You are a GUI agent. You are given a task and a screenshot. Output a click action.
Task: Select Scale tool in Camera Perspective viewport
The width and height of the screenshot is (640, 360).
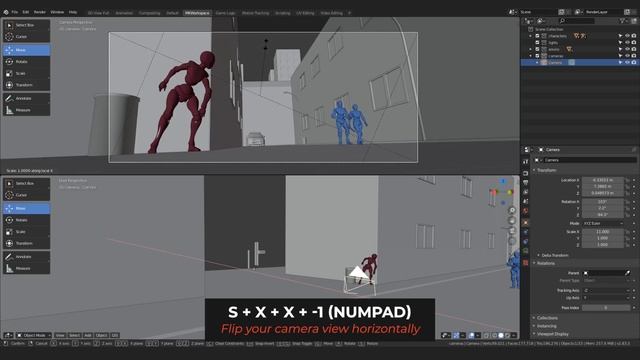pos(27,73)
